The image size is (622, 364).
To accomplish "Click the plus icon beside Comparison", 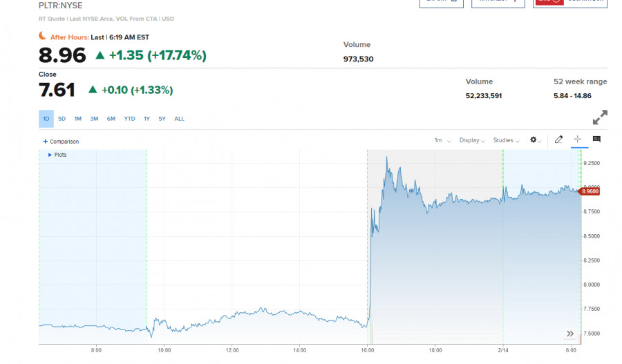I will [x=45, y=142].
